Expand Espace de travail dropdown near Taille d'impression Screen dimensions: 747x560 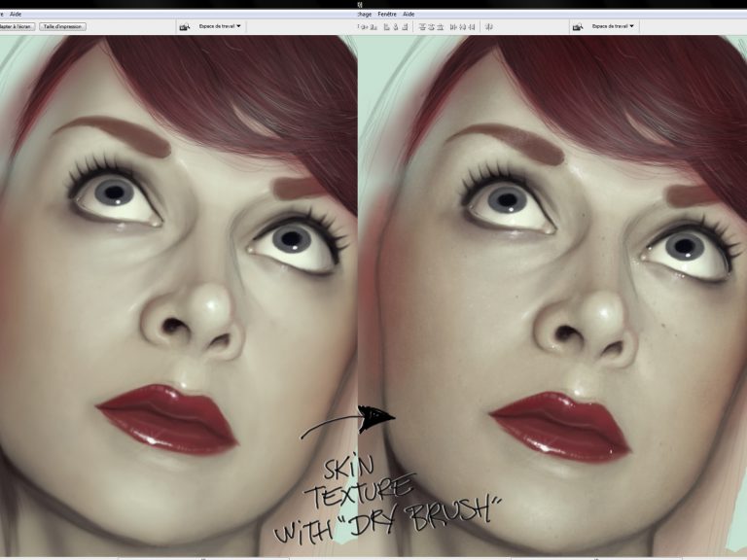pyautogui.click(x=220, y=26)
